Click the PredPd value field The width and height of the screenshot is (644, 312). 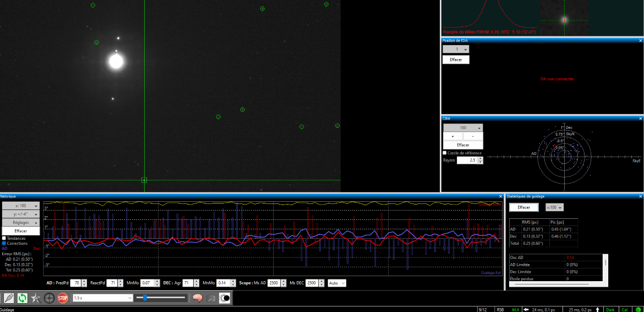[x=75, y=283]
